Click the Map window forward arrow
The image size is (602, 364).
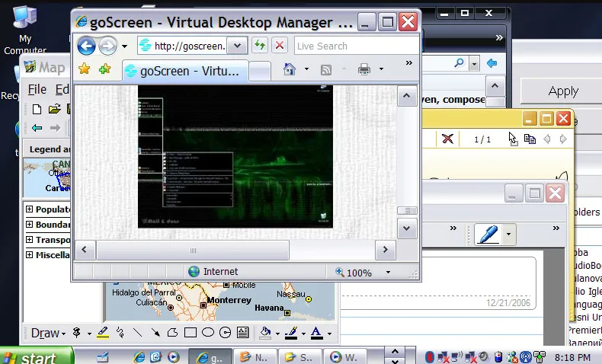[x=55, y=128]
